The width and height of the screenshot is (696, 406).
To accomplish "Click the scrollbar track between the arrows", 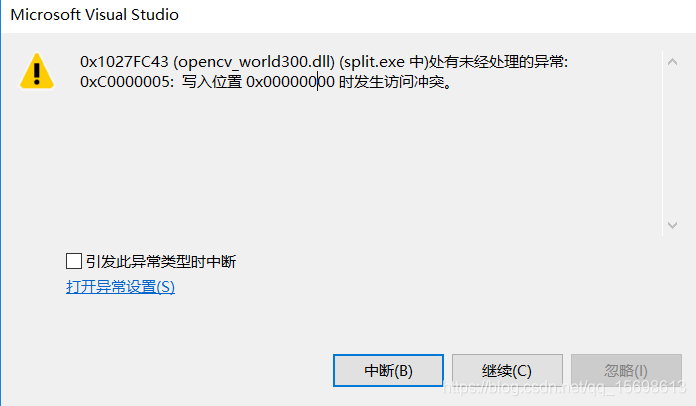I will tap(672, 144).
